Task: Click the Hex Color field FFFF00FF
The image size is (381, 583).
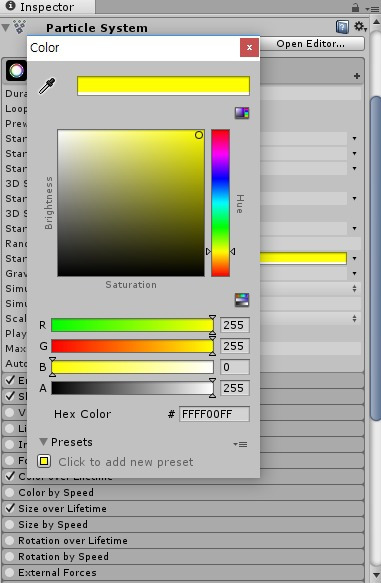Action: pyautogui.click(x=214, y=414)
